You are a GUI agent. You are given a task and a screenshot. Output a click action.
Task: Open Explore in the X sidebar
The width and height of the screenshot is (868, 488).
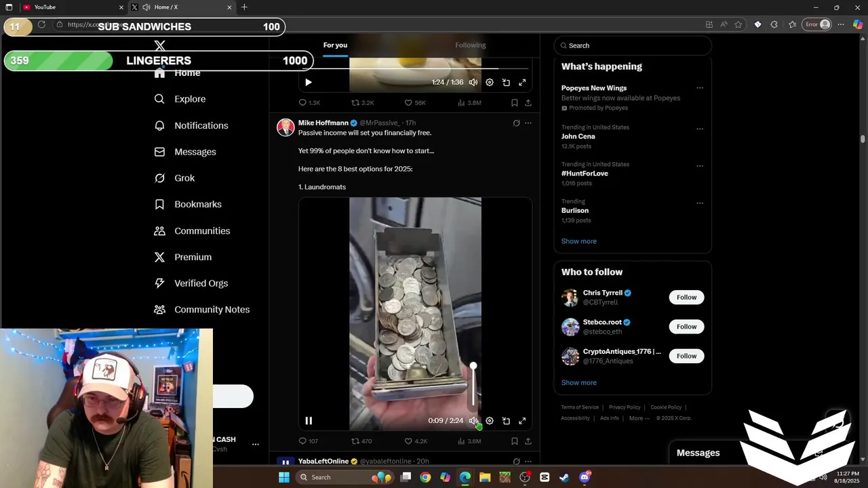pos(180,99)
